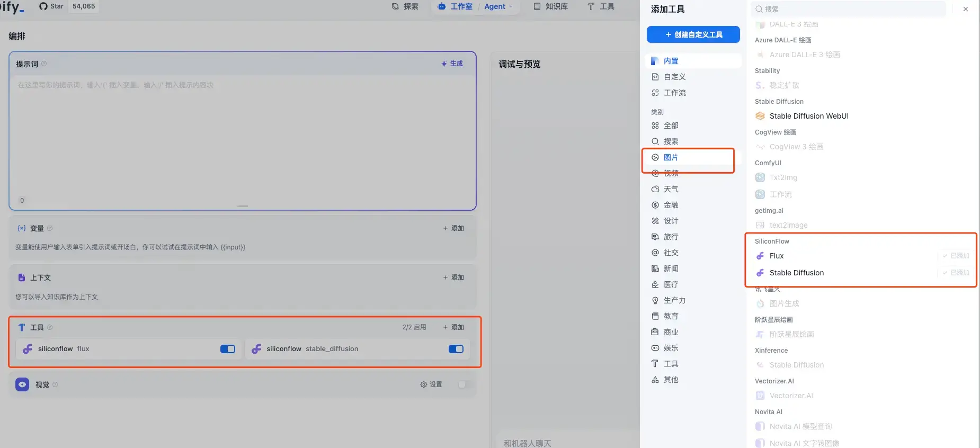Viewport: 980px width, 448px height.
Task: Open the 添加 option for variables (变量)
Action: (453, 228)
